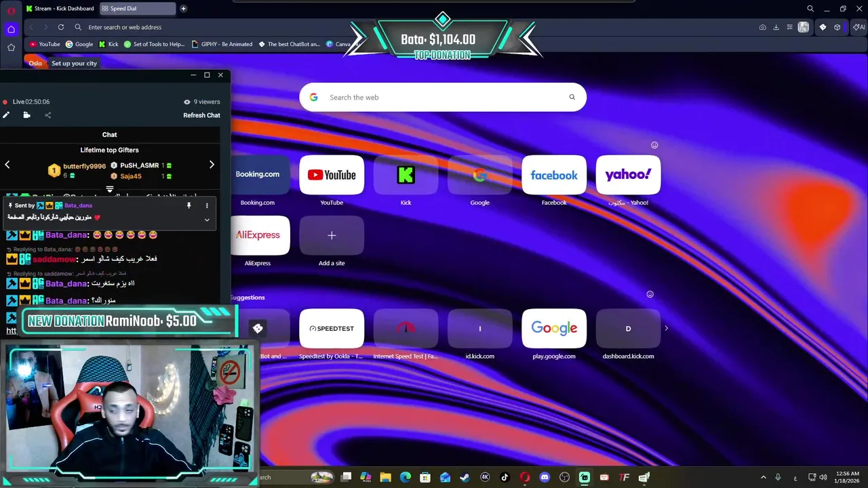Click the smiley icon above the Yahoo tile

click(654, 145)
